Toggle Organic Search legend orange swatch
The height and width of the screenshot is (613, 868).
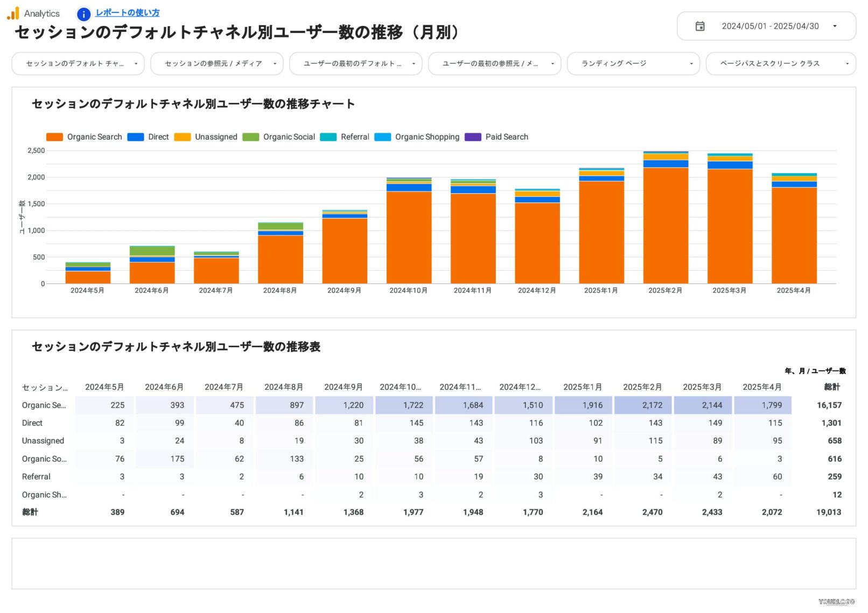(x=55, y=137)
